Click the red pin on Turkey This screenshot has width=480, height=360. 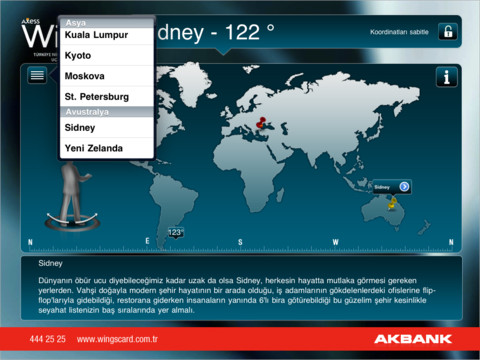point(261,122)
